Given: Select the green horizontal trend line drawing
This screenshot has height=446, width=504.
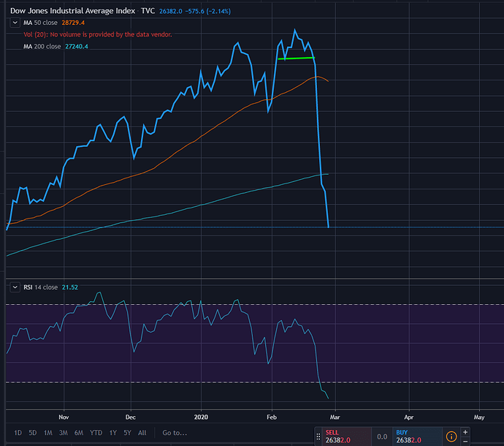Looking at the screenshot, I should (296, 58).
